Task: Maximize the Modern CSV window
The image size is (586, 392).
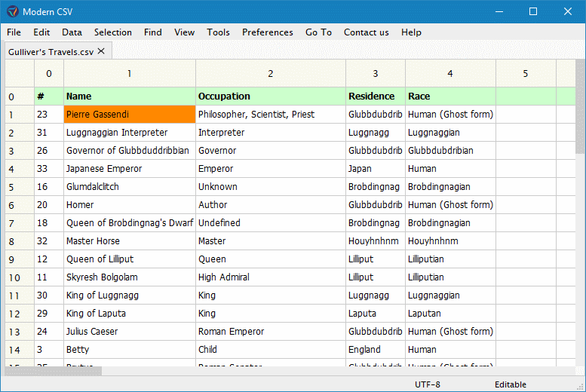Action: [532, 11]
